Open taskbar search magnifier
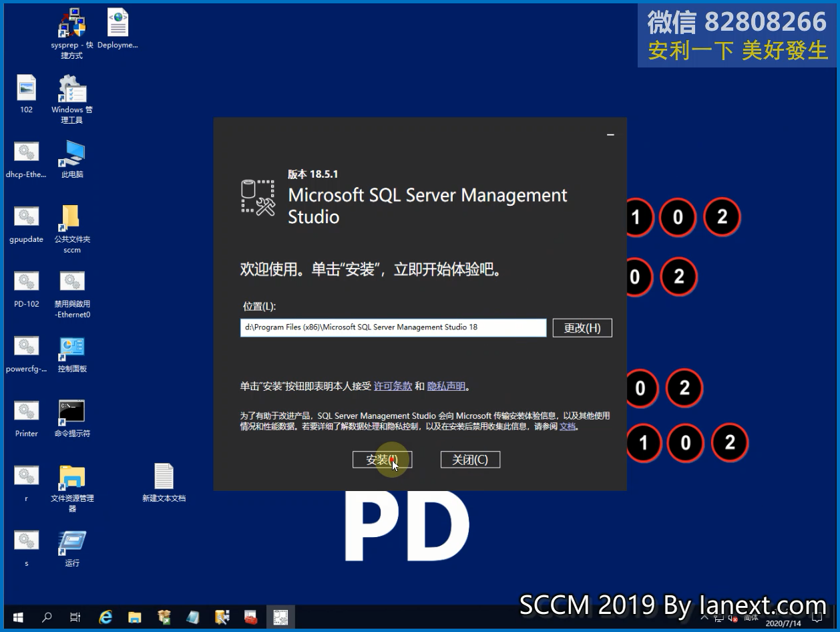 (x=47, y=617)
